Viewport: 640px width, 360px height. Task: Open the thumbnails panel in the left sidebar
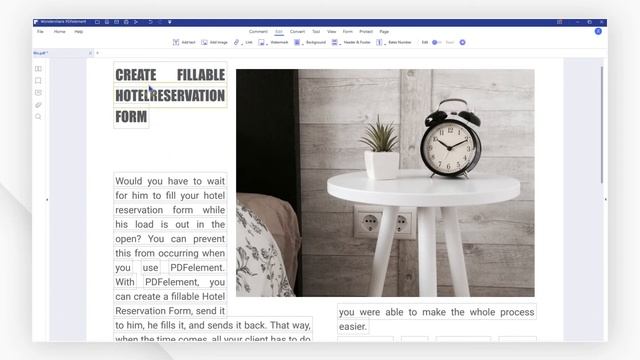click(x=38, y=69)
